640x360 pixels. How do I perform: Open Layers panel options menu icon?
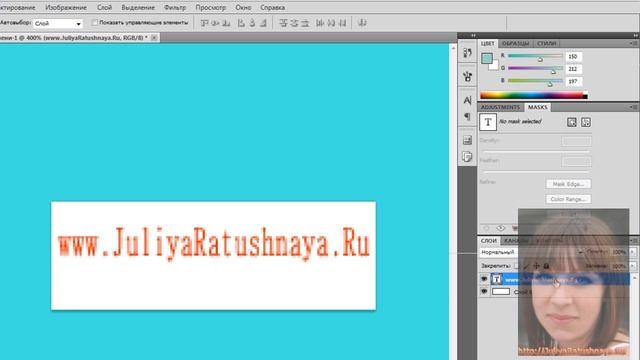click(x=634, y=241)
